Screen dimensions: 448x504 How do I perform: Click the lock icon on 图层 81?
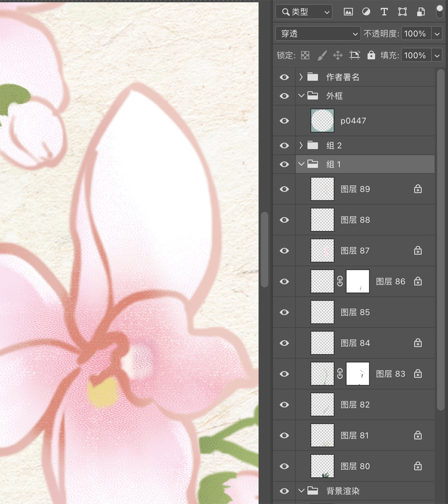[418, 435]
